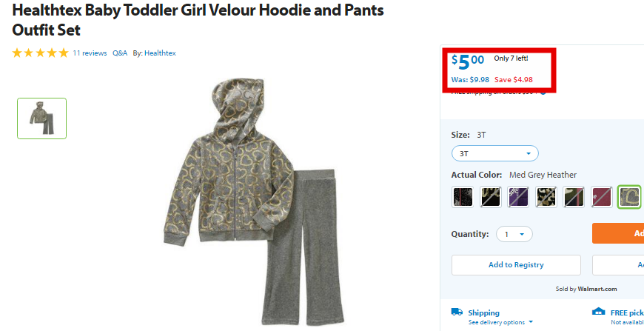Click the Add to Registry button
Image resolution: width=644 pixels, height=331 pixels.
[x=516, y=265]
